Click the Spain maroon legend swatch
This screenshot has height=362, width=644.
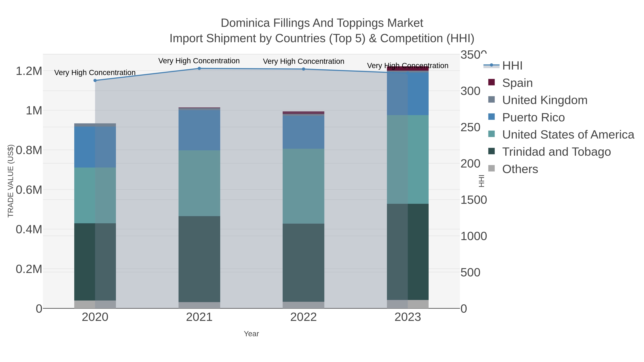click(492, 82)
